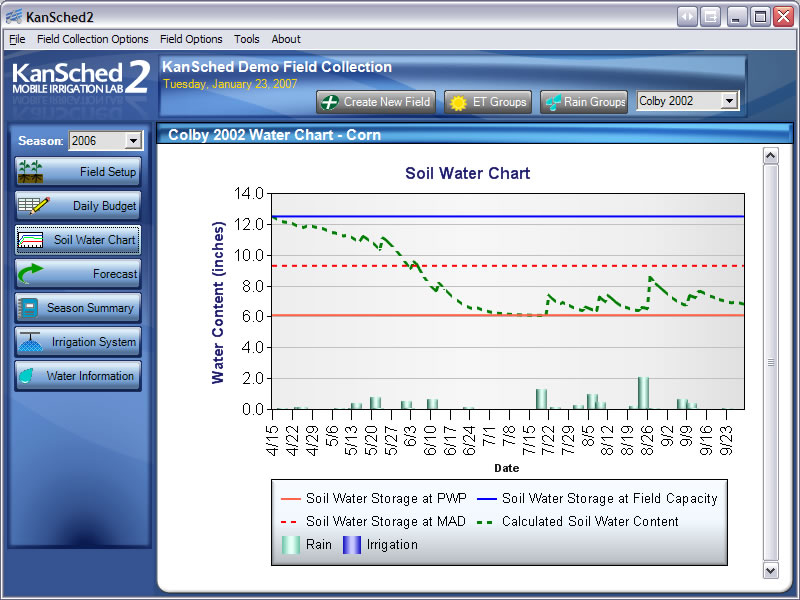Screen dimensions: 800x600
Task: Open the Season 2006 dropdown
Action: 106,140
